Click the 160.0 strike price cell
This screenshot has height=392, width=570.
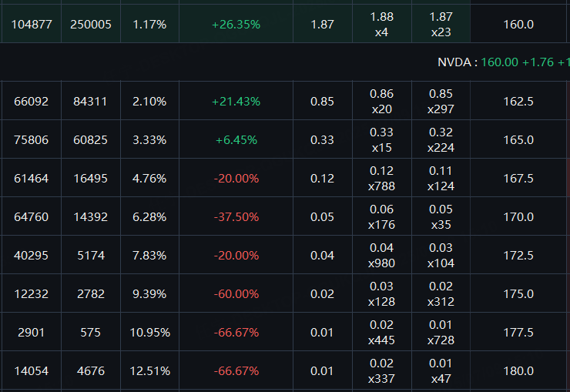click(518, 24)
